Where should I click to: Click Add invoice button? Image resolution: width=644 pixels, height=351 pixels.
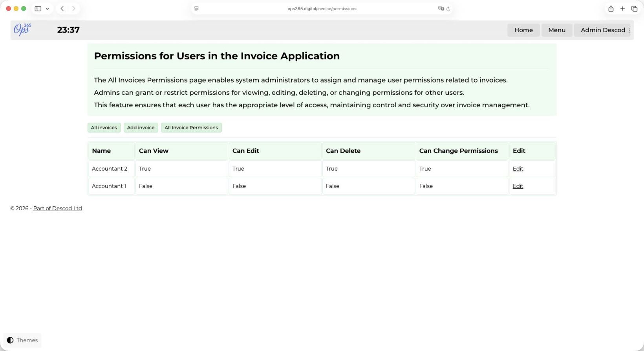(x=141, y=128)
